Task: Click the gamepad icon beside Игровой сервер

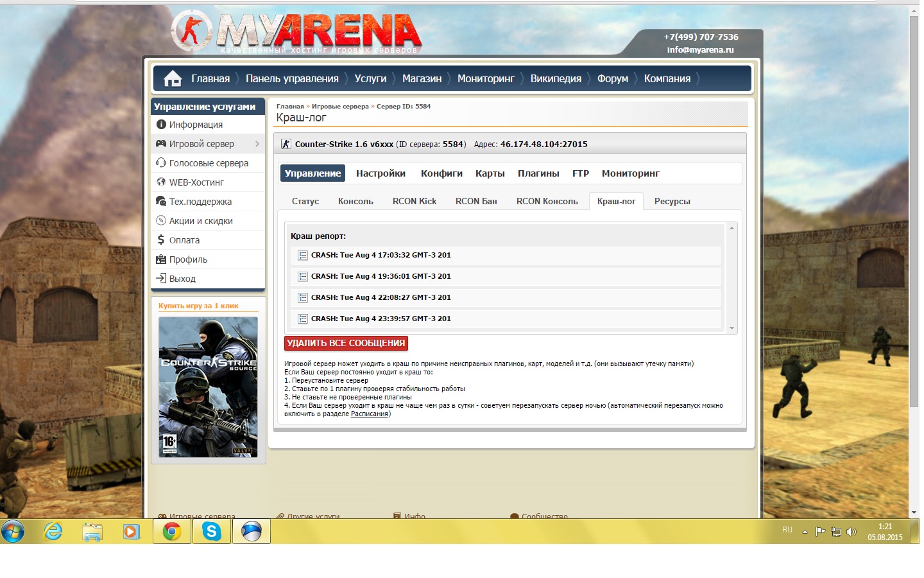Action: pyautogui.click(x=161, y=144)
